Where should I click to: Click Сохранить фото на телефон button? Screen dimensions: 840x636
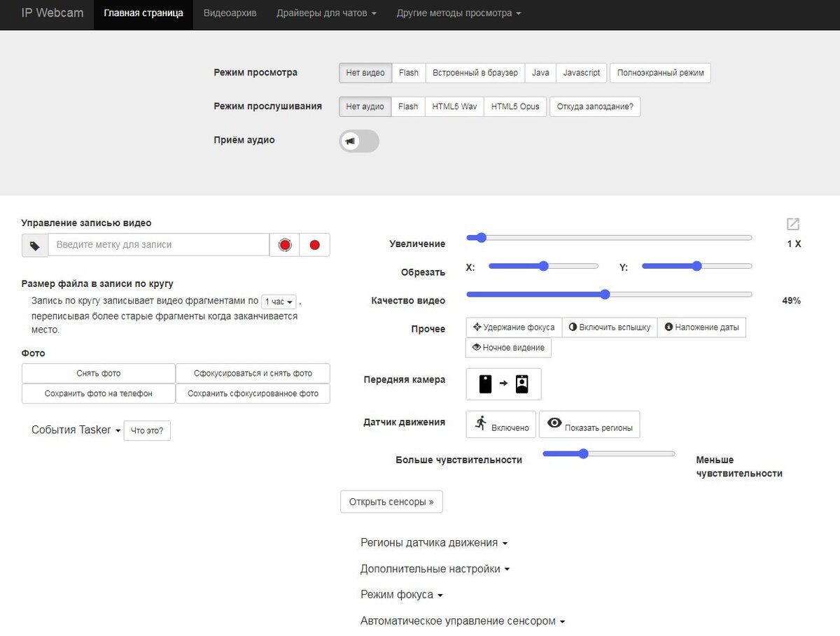[99, 394]
